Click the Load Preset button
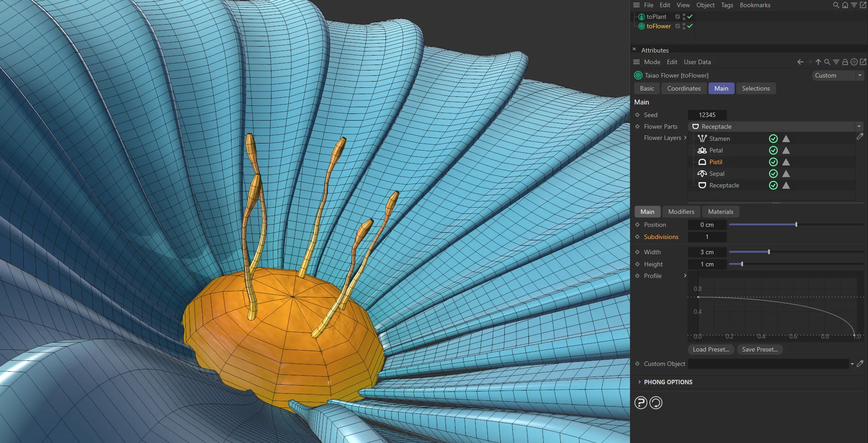Viewport: 868px width, 443px height. click(710, 349)
